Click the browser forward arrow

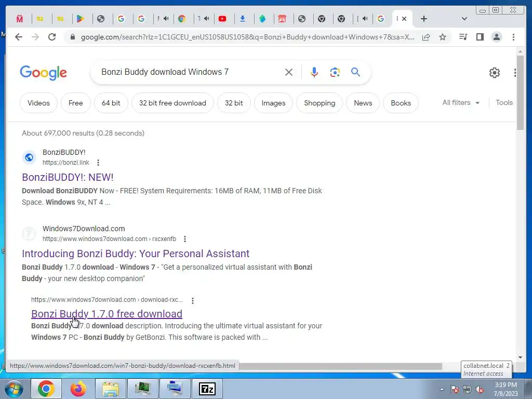pos(35,37)
